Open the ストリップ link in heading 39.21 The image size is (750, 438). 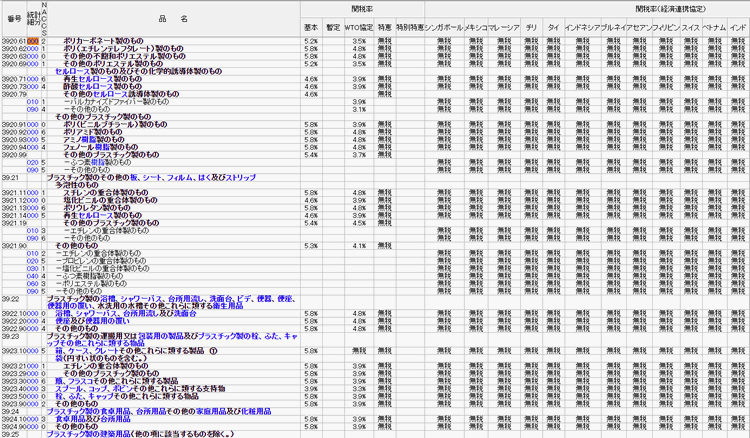pyautogui.click(x=240, y=177)
